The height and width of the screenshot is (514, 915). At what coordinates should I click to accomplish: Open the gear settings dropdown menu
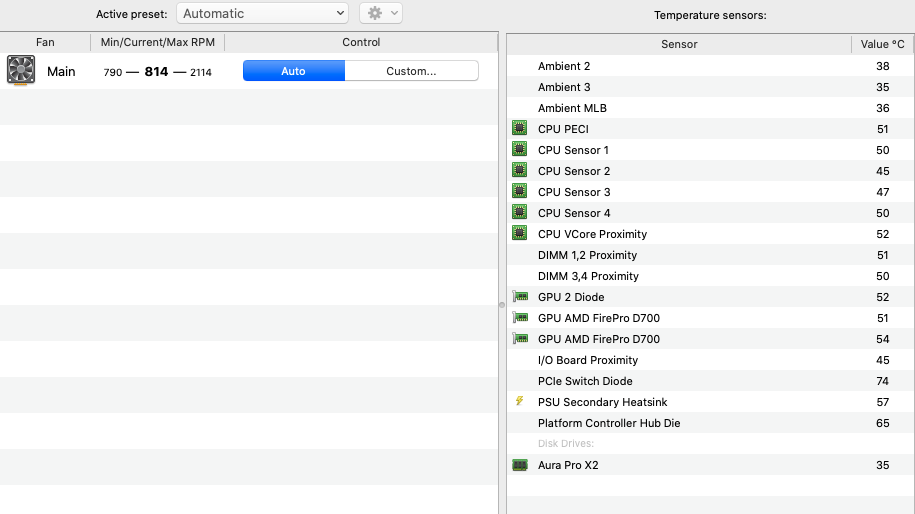pos(380,14)
